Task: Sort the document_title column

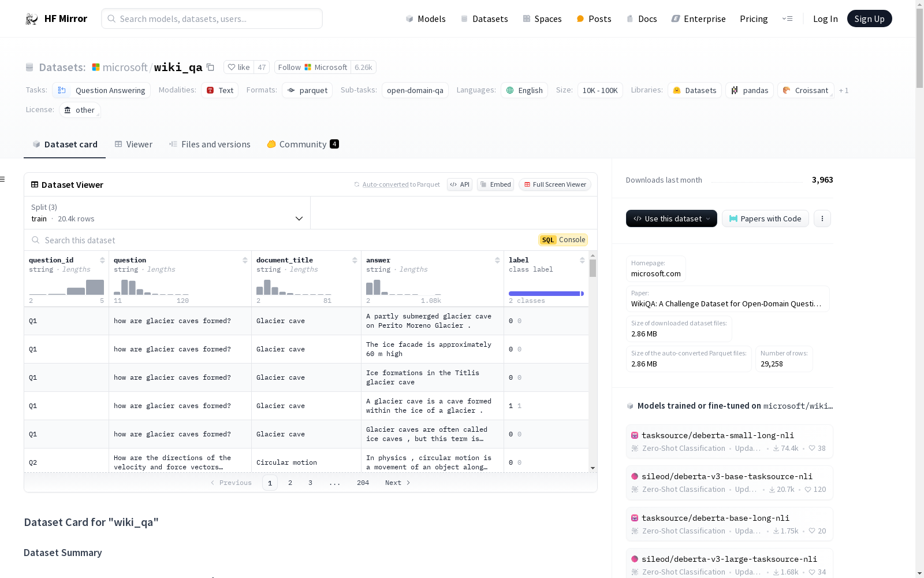Action: pyautogui.click(x=355, y=260)
